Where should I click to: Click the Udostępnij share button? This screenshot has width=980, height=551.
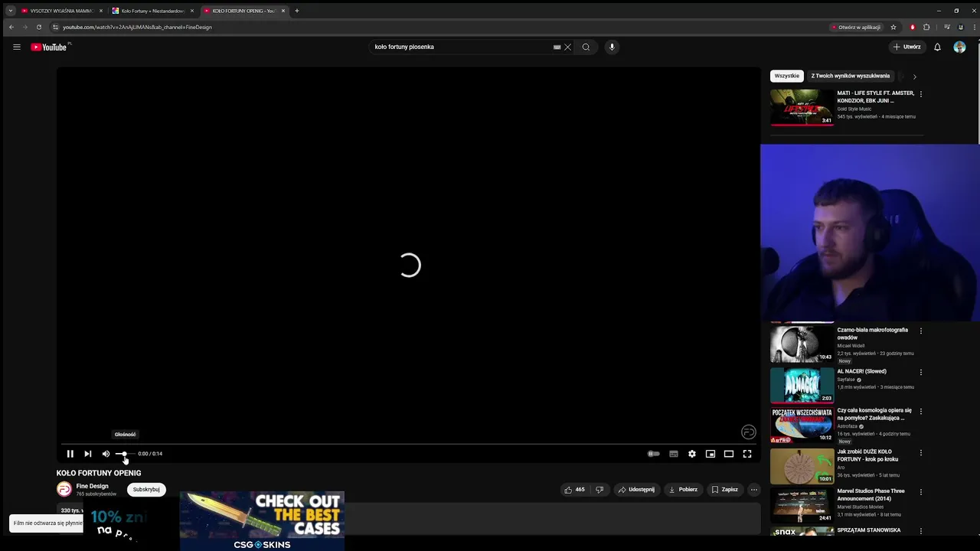click(636, 490)
